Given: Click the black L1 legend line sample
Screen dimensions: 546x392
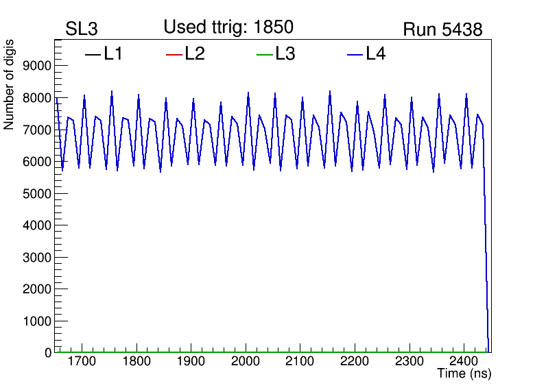Looking at the screenshot, I should 93,55.
